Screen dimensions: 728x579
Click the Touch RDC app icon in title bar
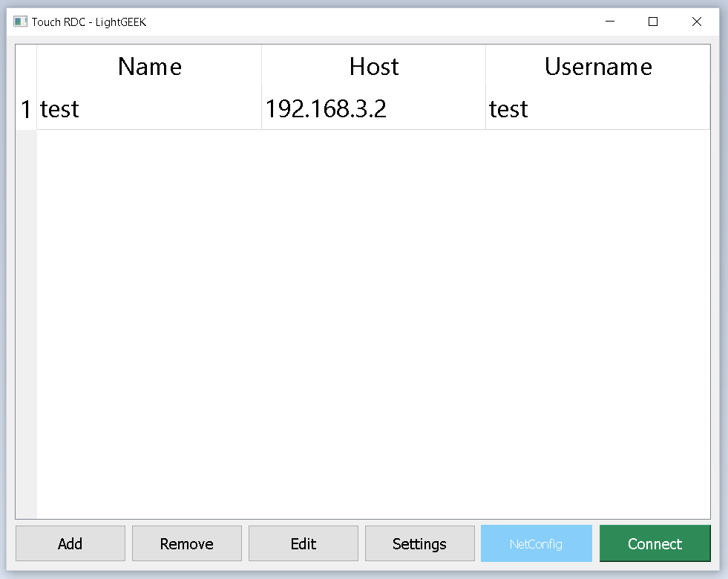20,22
